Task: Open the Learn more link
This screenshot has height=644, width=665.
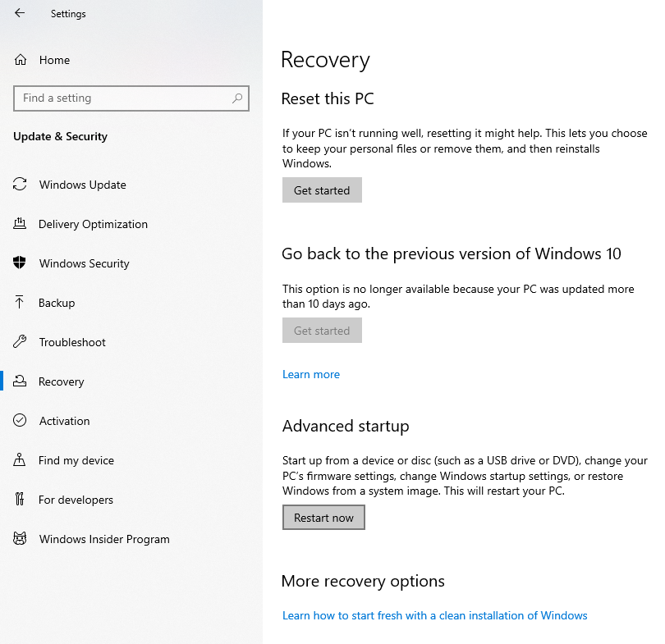Action: pyautogui.click(x=311, y=375)
